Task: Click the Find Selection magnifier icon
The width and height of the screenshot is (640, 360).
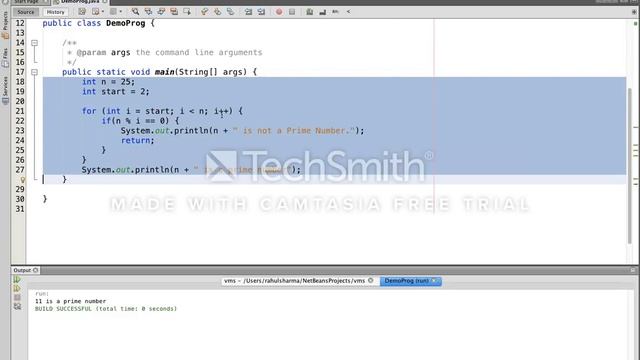Action: [x=135, y=12]
